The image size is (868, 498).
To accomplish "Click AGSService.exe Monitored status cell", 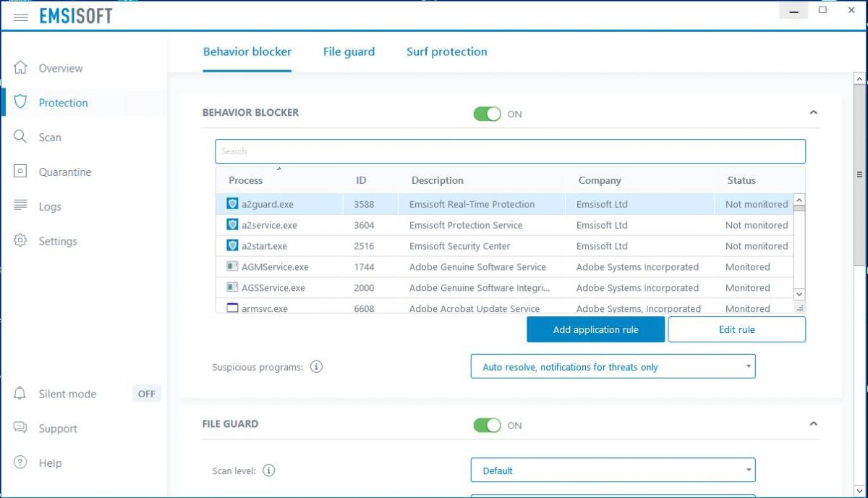I will point(747,288).
